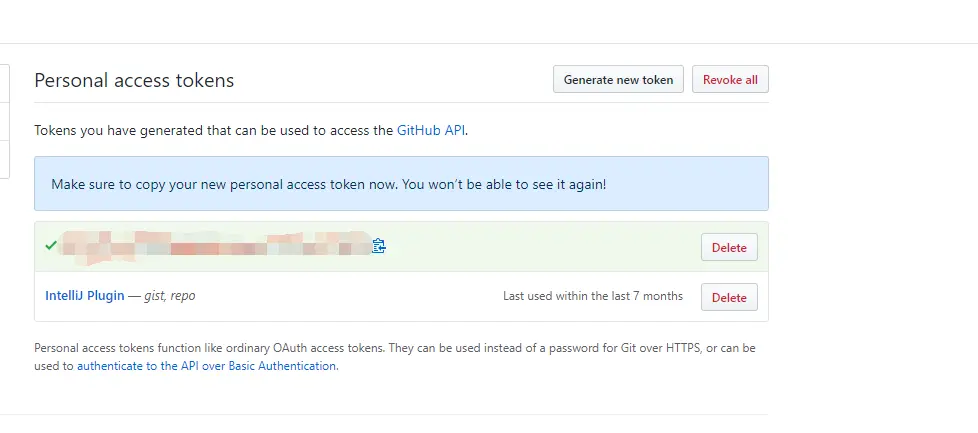The width and height of the screenshot is (978, 433).
Task: Select the bottom partially visible sidebar item
Action: pyautogui.click(x=5, y=159)
